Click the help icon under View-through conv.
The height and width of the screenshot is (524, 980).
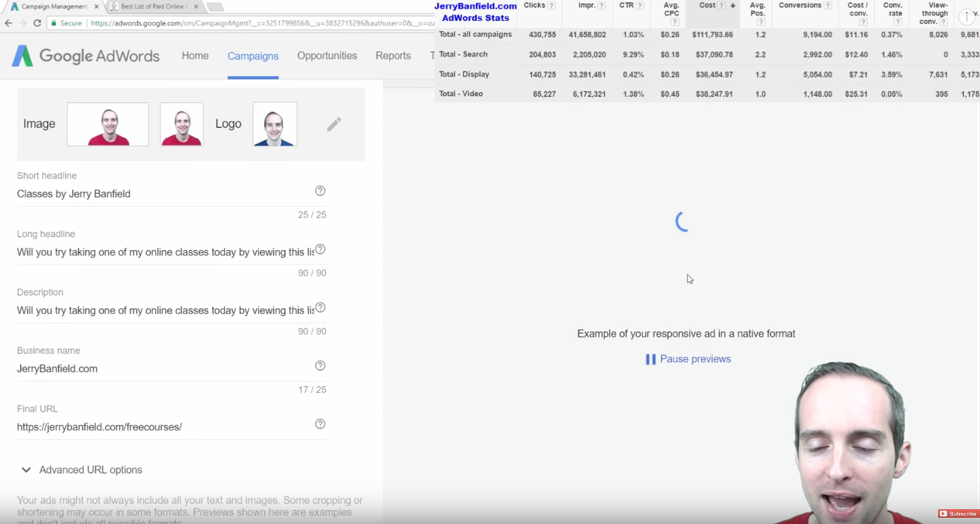tap(944, 22)
